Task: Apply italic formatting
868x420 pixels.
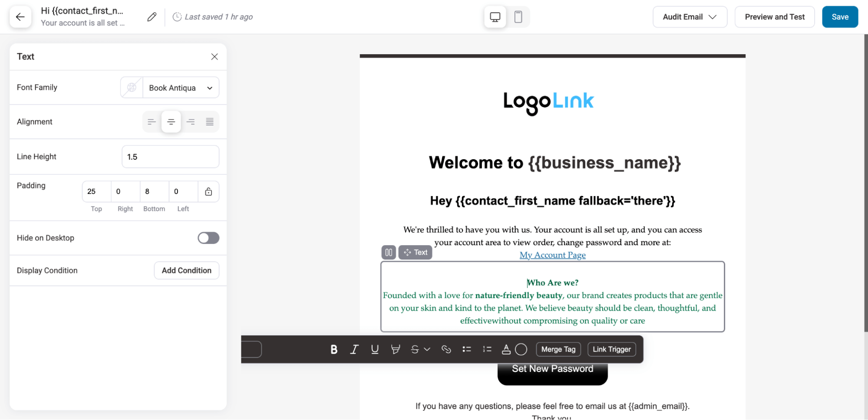Action: 354,349
